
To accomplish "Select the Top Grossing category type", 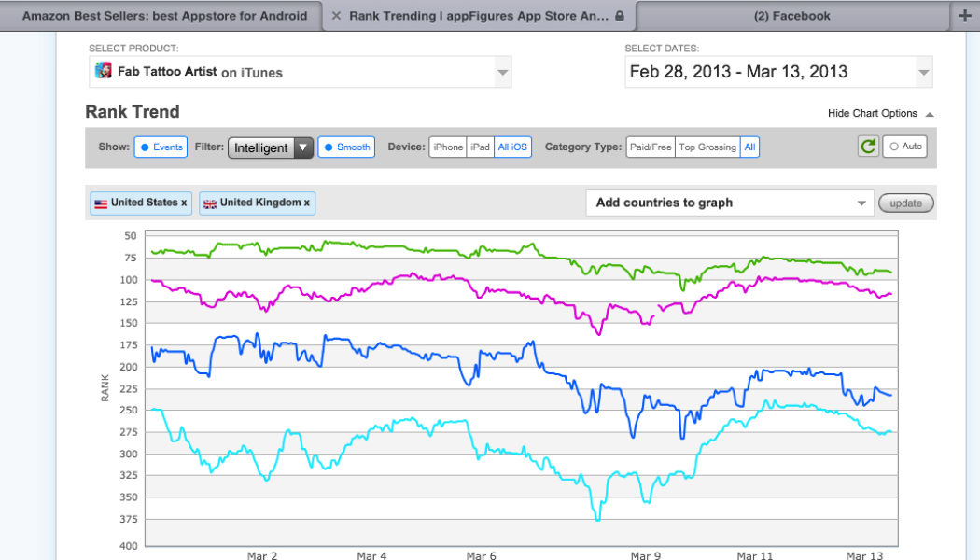I will (707, 147).
